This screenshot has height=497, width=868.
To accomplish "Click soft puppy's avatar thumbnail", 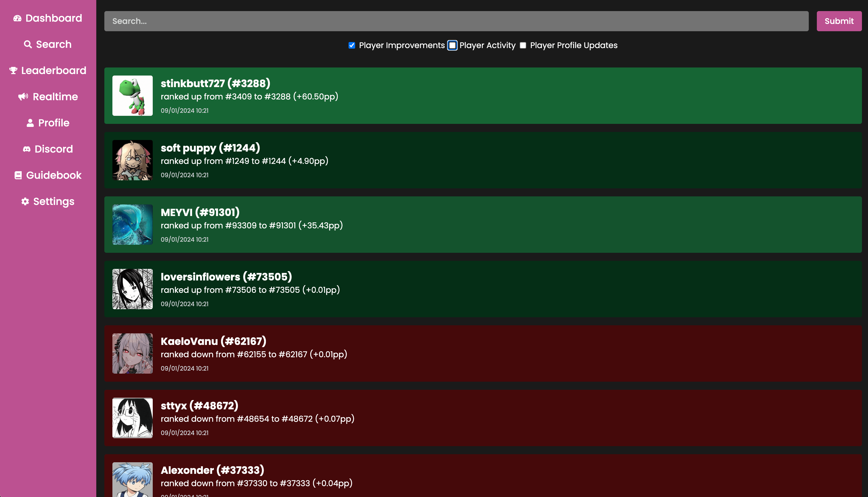I will (133, 160).
